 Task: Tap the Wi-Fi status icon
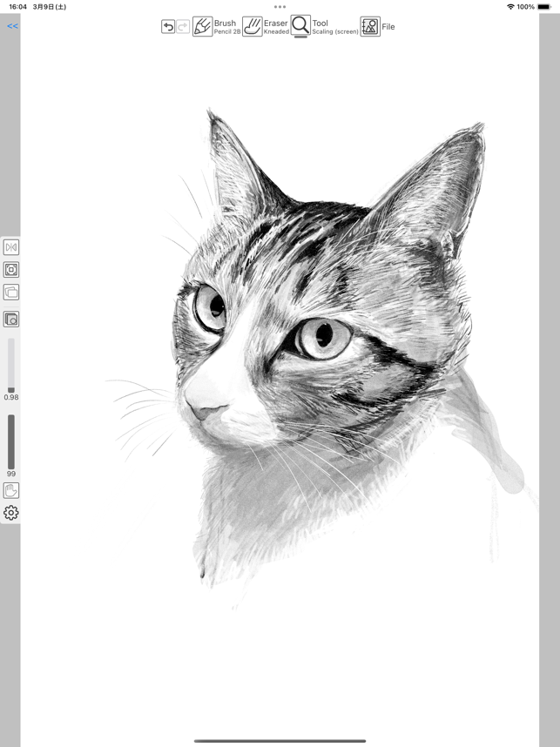tap(510, 7)
